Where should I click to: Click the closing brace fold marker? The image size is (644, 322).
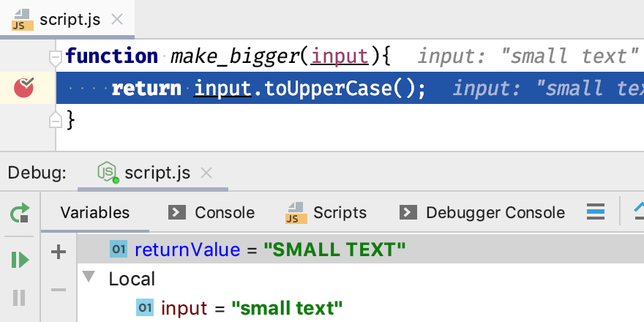[x=56, y=120]
